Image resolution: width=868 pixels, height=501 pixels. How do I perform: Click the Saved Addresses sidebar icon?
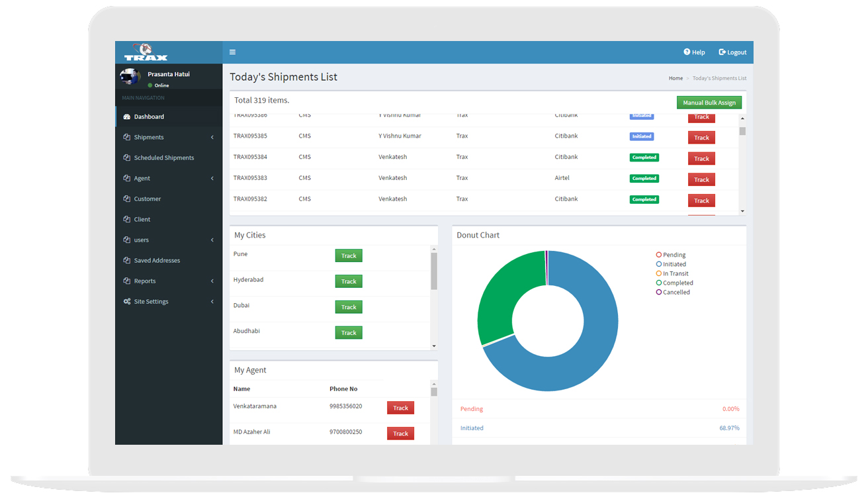127,260
